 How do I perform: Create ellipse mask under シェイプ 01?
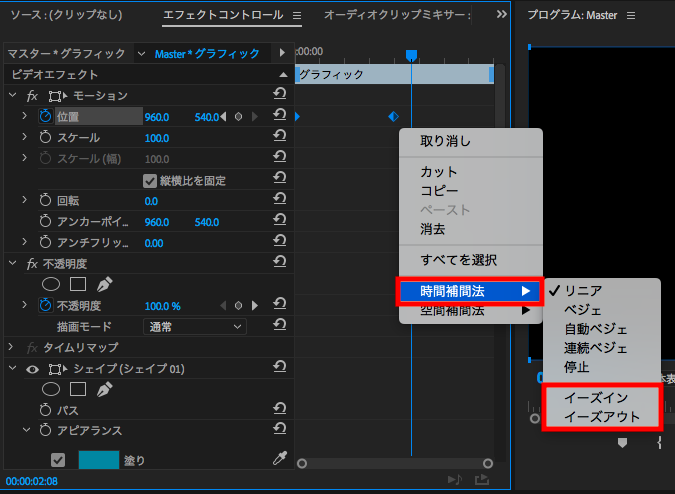coord(51,389)
